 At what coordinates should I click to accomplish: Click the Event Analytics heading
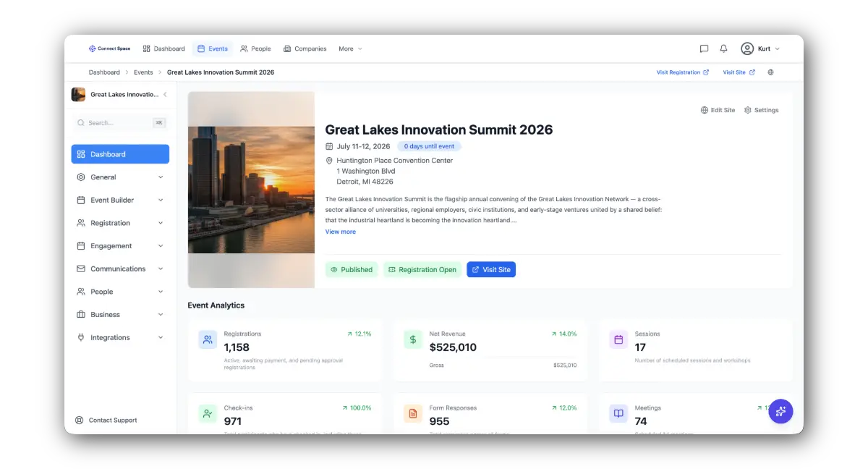216,305
